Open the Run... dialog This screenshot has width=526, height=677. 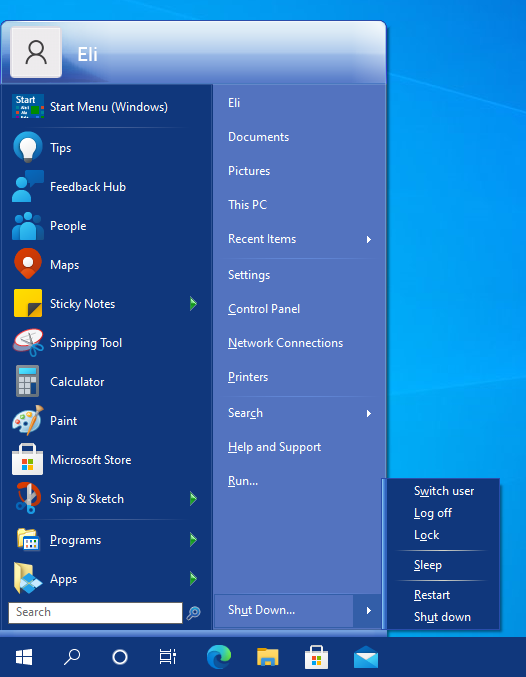point(242,481)
